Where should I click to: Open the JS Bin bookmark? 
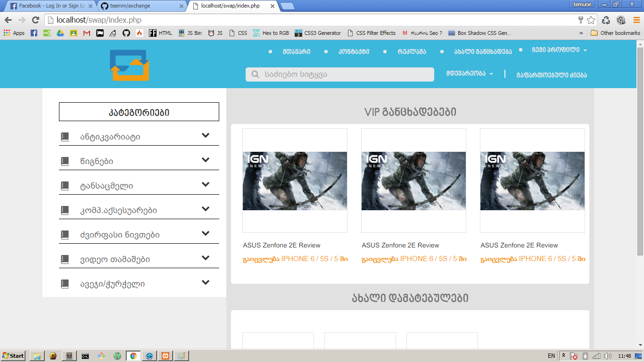click(190, 33)
